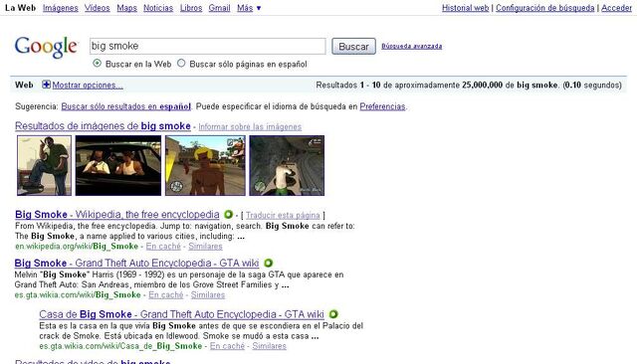Click the search box containing 'big smoke'

(x=208, y=46)
